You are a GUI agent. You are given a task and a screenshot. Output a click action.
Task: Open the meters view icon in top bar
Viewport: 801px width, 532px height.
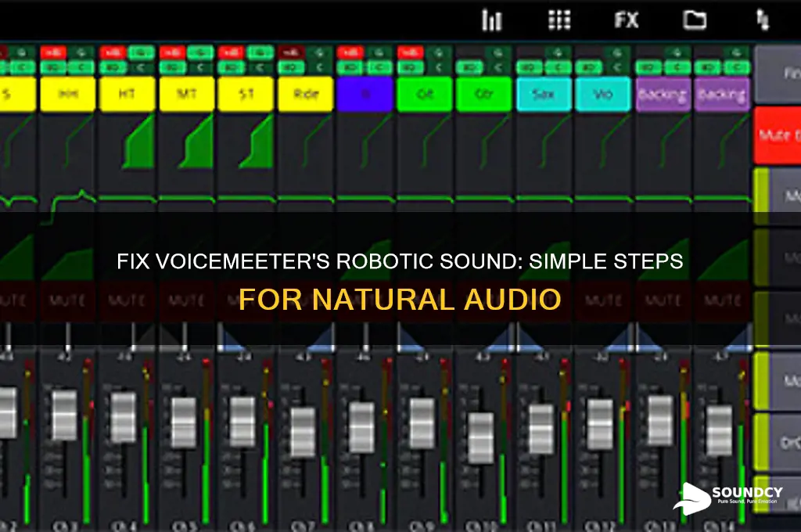(x=491, y=20)
